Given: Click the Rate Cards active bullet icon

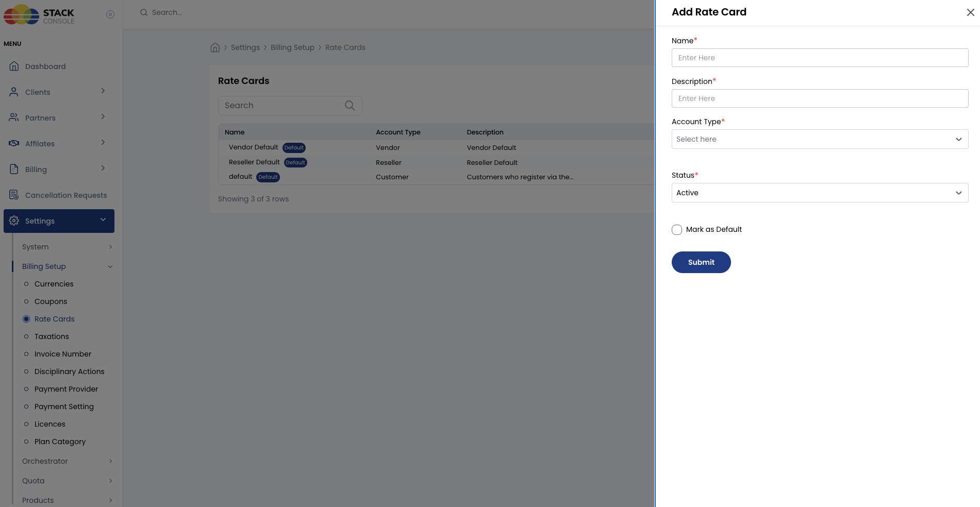Looking at the screenshot, I should (26, 319).
